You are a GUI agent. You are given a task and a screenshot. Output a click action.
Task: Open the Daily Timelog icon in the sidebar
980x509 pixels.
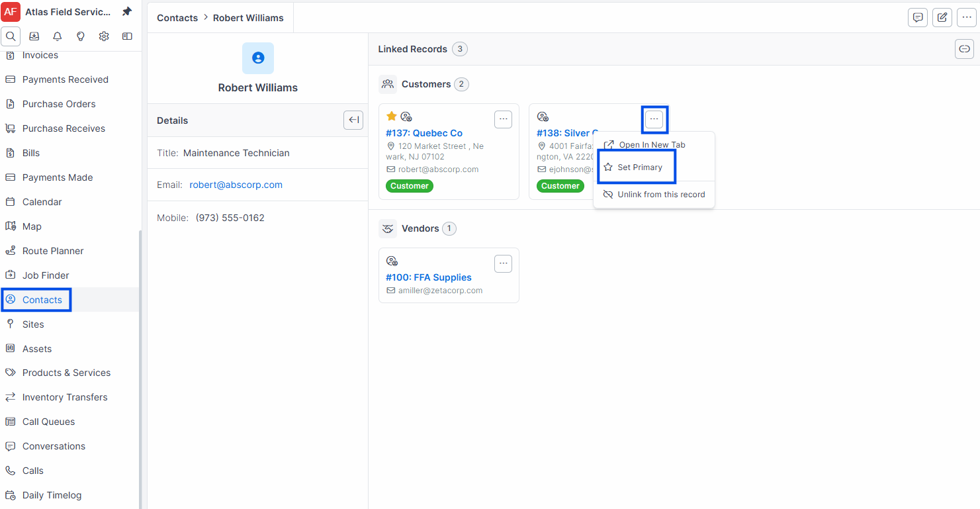pos(10,495)
